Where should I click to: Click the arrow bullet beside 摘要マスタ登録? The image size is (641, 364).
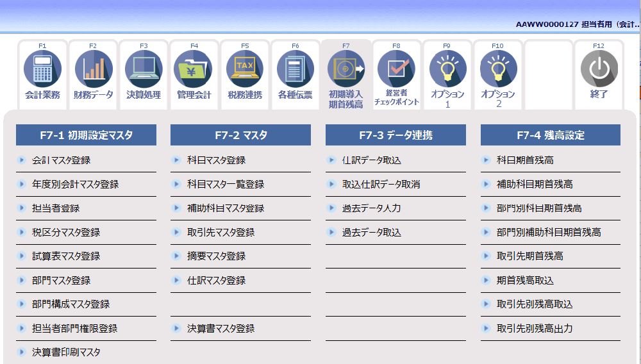coord(176,256)
